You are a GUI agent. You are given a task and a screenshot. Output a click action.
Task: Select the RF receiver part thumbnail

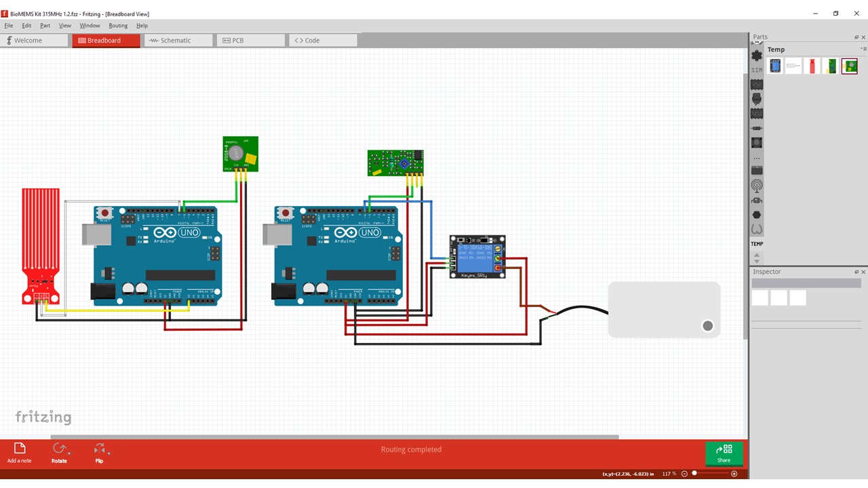tap(830, 66)
